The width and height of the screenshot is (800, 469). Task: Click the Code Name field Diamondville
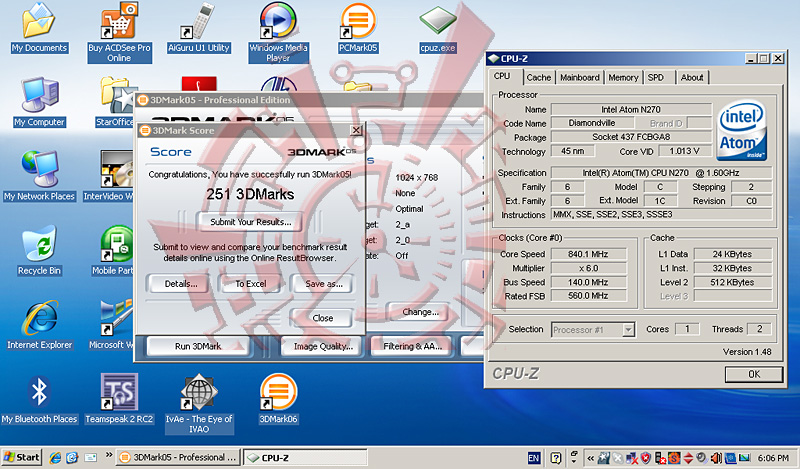592,123
